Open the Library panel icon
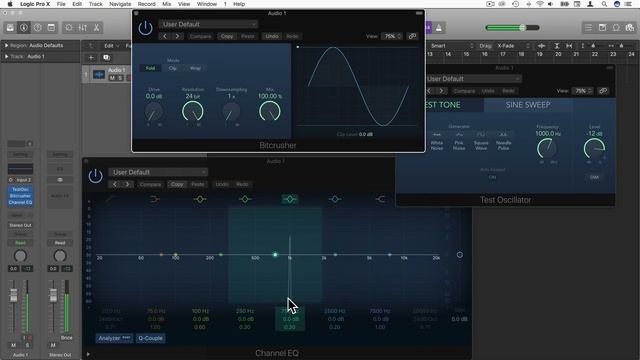 click(x=10, y=28)
